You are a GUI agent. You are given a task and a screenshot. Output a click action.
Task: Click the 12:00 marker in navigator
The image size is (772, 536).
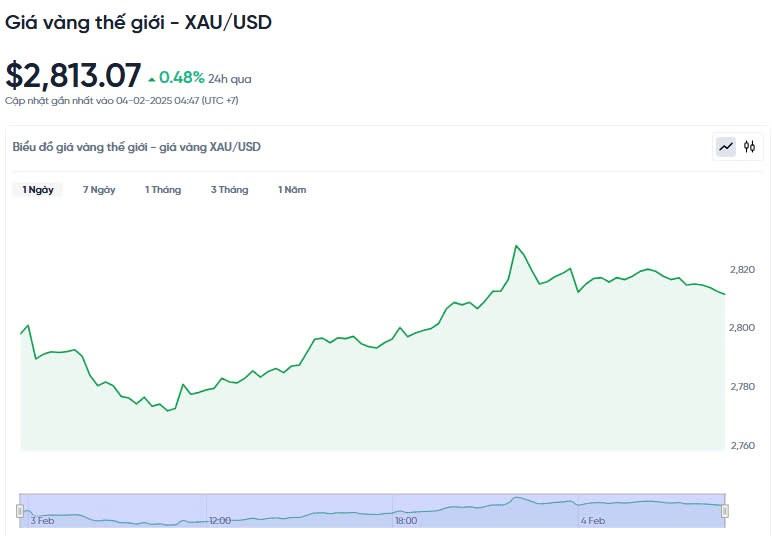coord(220,520)
